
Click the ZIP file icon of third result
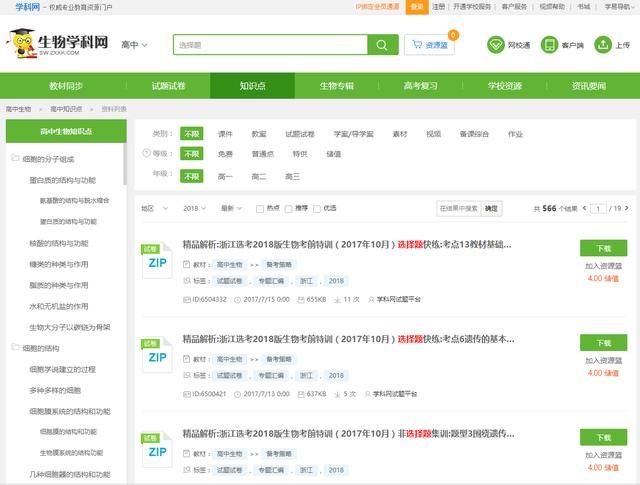pyautogui.click(x=157, y=450)
